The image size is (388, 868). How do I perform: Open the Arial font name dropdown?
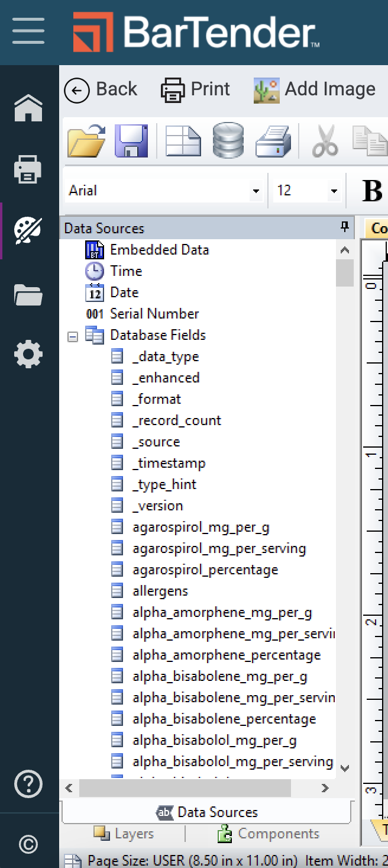[256, 191]
